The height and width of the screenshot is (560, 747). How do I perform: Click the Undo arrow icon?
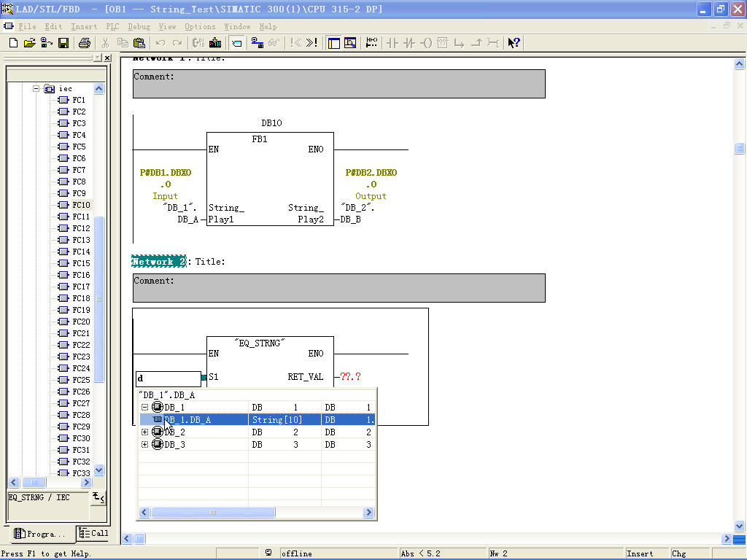click(x=160, y=43)
